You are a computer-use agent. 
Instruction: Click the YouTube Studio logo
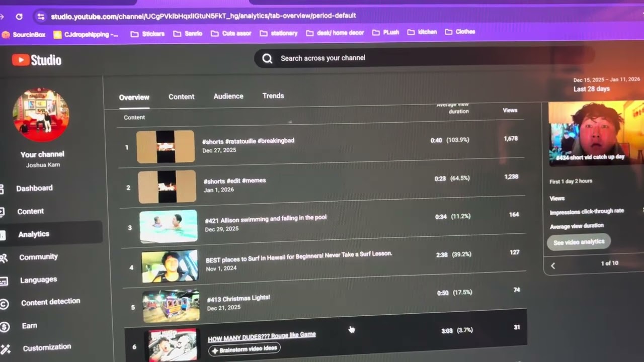[37, 60]
